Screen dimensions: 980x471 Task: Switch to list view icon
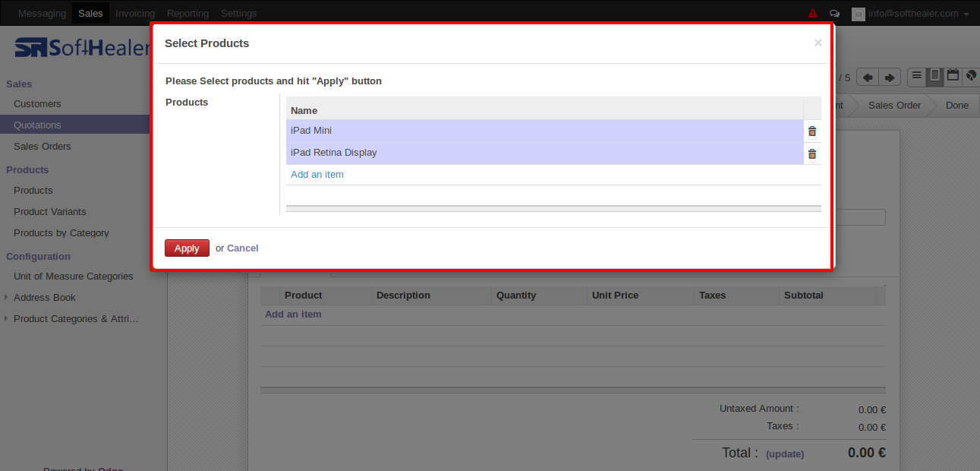(x=917, y=76)
